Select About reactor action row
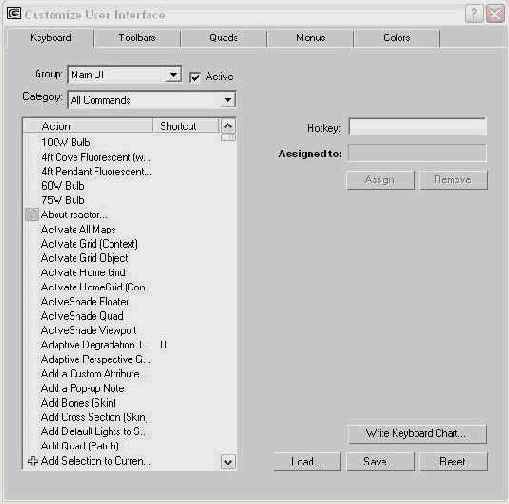Image resolution: width=509 pixels, height=504 pixels. [74, 215]
